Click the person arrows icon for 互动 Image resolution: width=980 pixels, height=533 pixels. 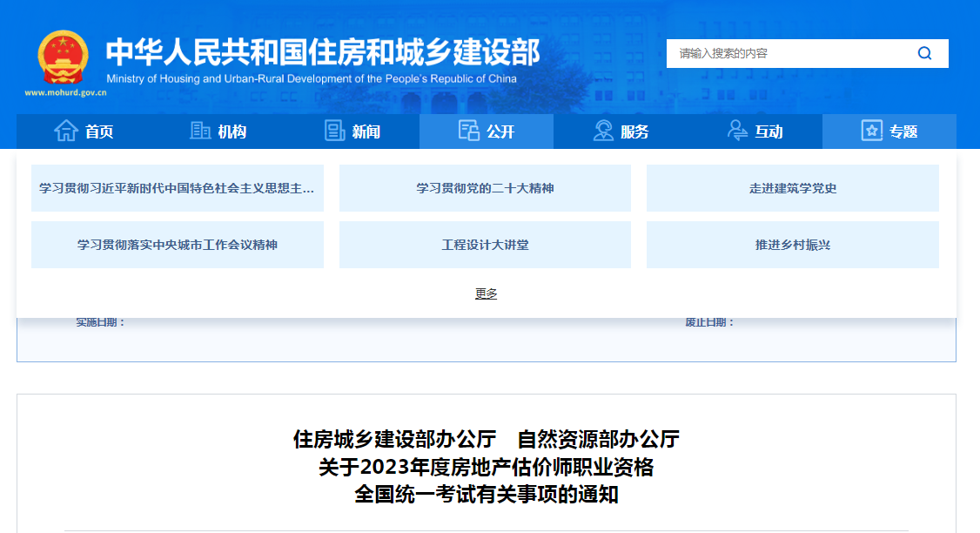(737, 132)
